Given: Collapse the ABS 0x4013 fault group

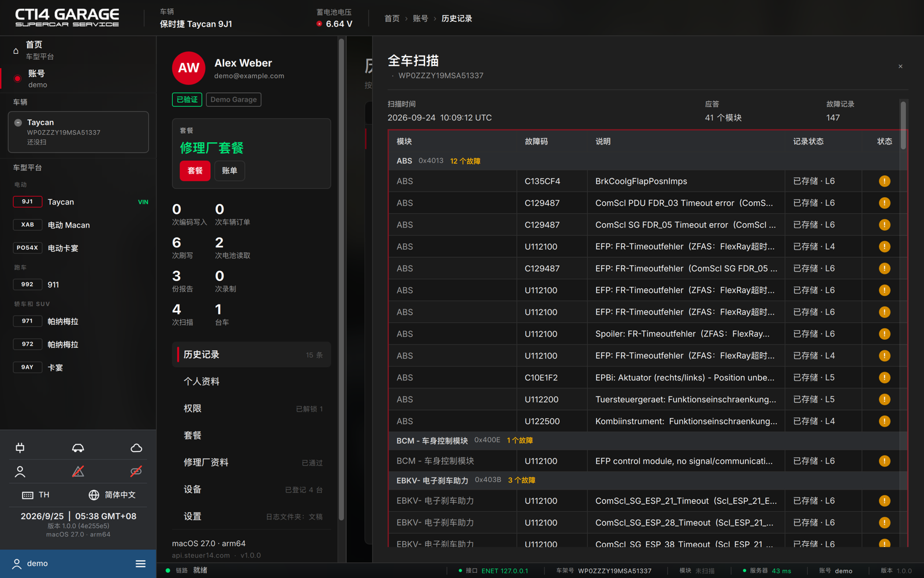Looking at the screenshot, I should click(647, 161).
